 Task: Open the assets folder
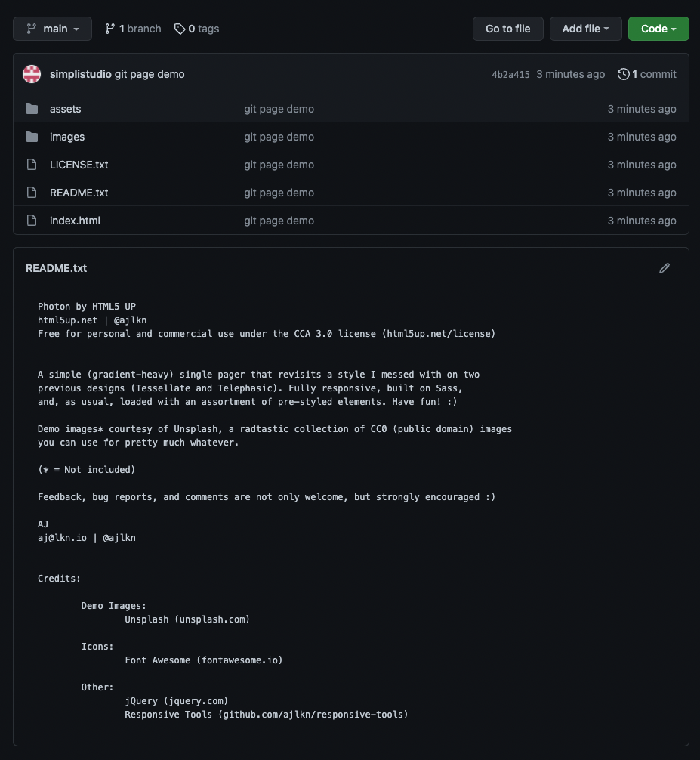pos(66,109)
